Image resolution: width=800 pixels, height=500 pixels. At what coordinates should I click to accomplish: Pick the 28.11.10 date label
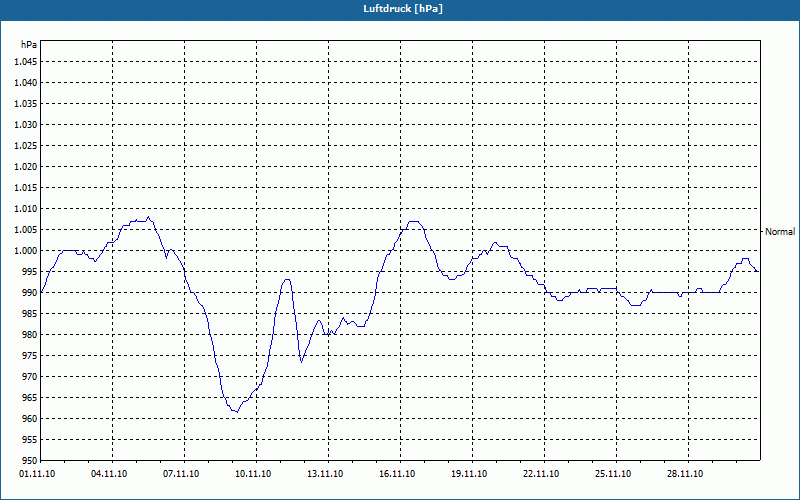685,474
